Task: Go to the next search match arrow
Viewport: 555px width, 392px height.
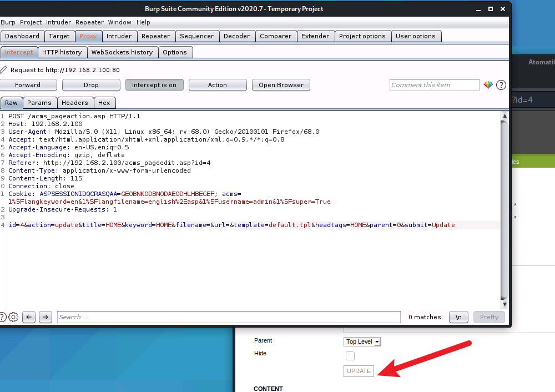Action: click(46, 317)
